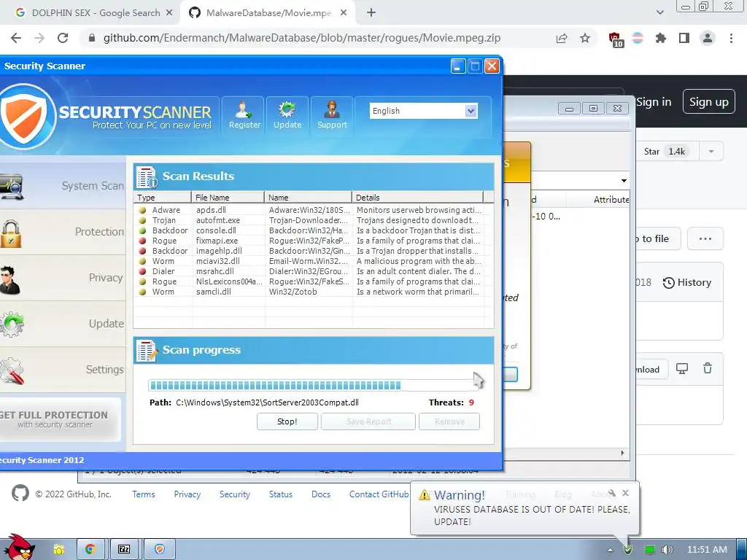Open file in GitHub Desktop icon

[682, 368]
